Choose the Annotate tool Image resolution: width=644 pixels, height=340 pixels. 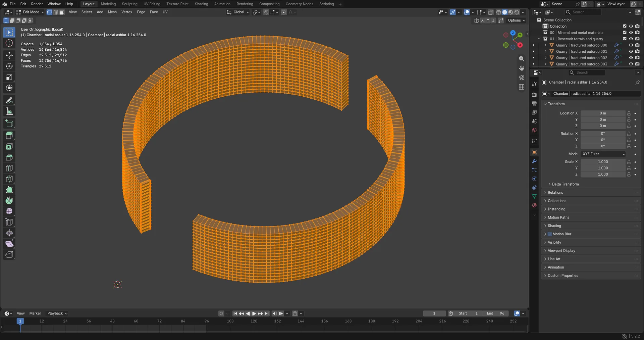click(x=9, y=100)
